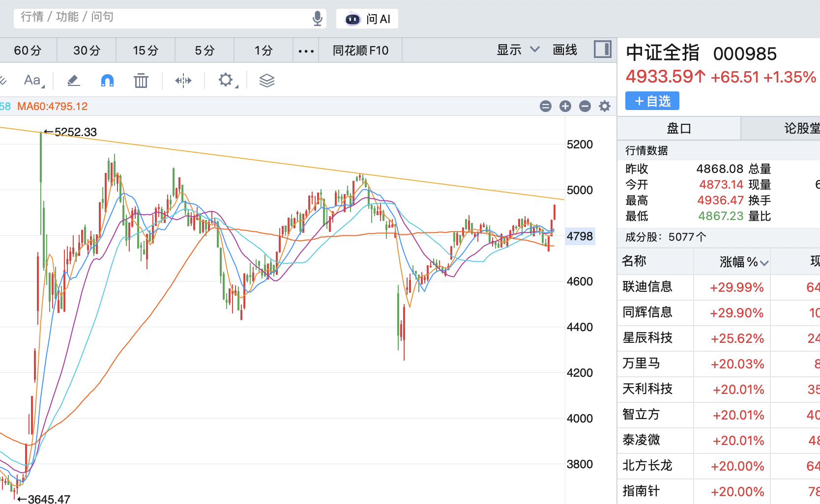Expand the 显示 dropdown menu
This screenshot has height=504, width=820.
[x=518, y=50]
